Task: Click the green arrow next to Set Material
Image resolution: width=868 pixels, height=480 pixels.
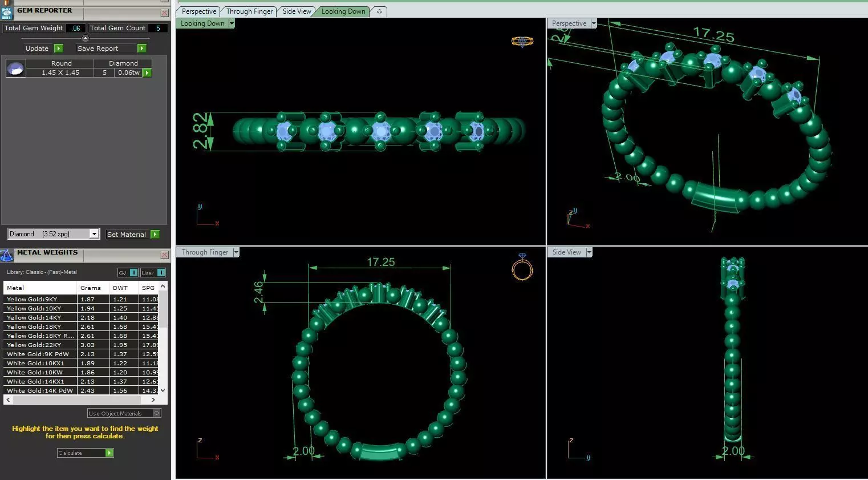Action: pyautogui.click(x=155, y=234)
